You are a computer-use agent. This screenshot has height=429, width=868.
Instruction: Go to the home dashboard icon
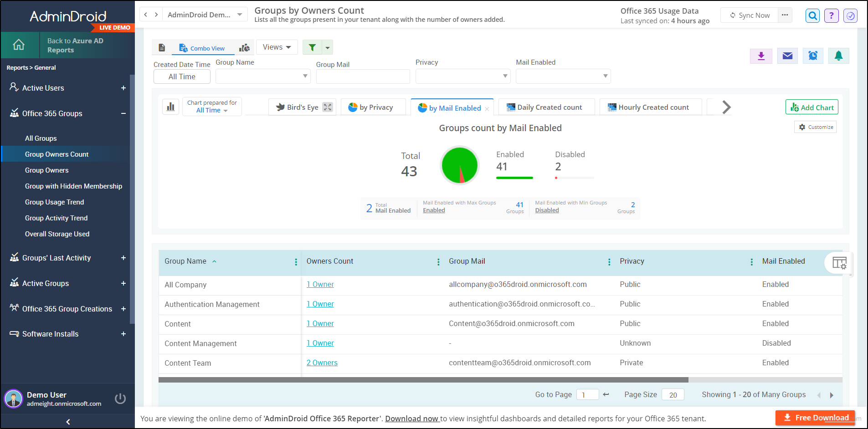point(19,45)
